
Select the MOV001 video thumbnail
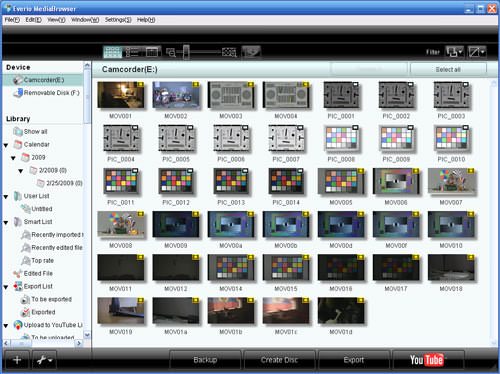(121, 95)
